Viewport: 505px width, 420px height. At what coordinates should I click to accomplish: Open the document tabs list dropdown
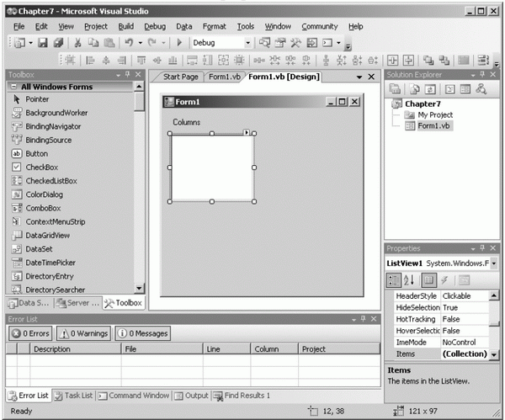pos(359,77)
